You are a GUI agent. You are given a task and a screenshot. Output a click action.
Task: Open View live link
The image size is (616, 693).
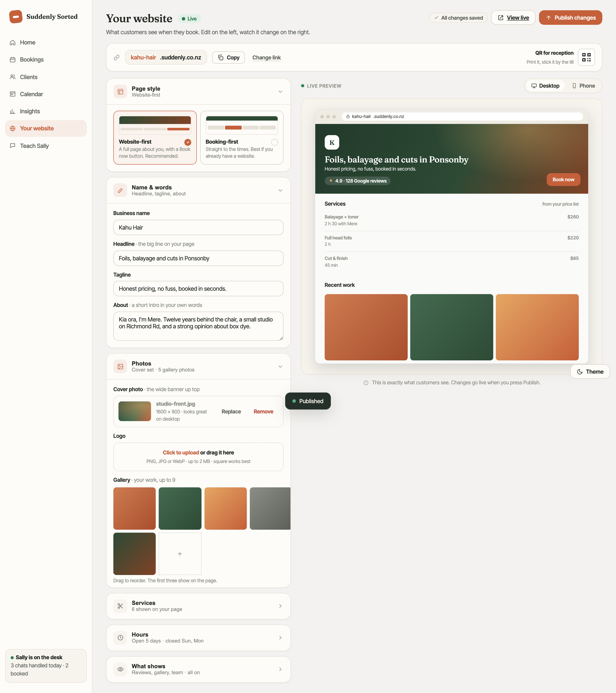tap(513, 18)
